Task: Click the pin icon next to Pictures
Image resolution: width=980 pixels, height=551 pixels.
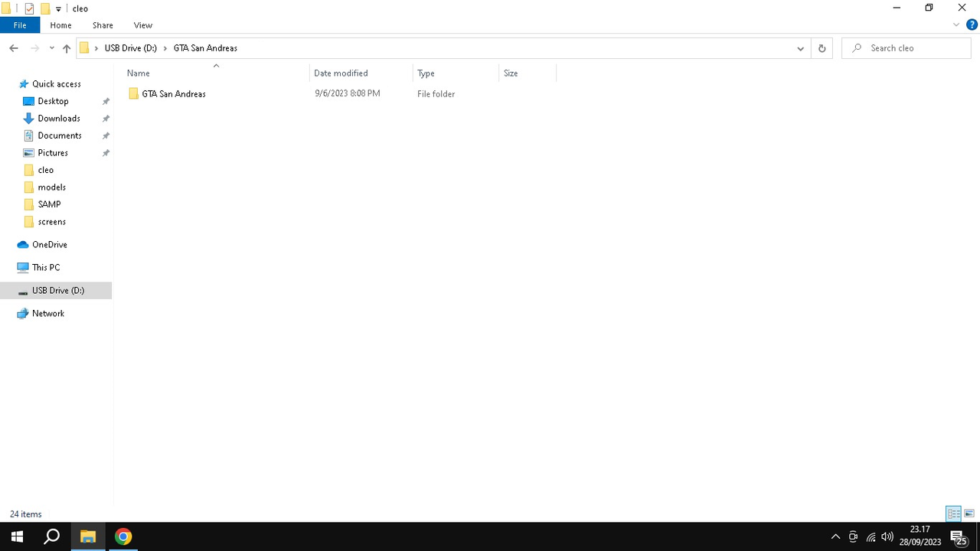Action: click(x=106, y=153)
